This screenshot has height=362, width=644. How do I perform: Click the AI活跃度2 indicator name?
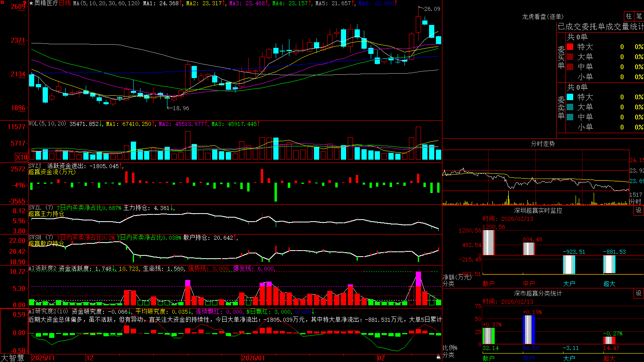pyautogui.click(x=43, y=269)
